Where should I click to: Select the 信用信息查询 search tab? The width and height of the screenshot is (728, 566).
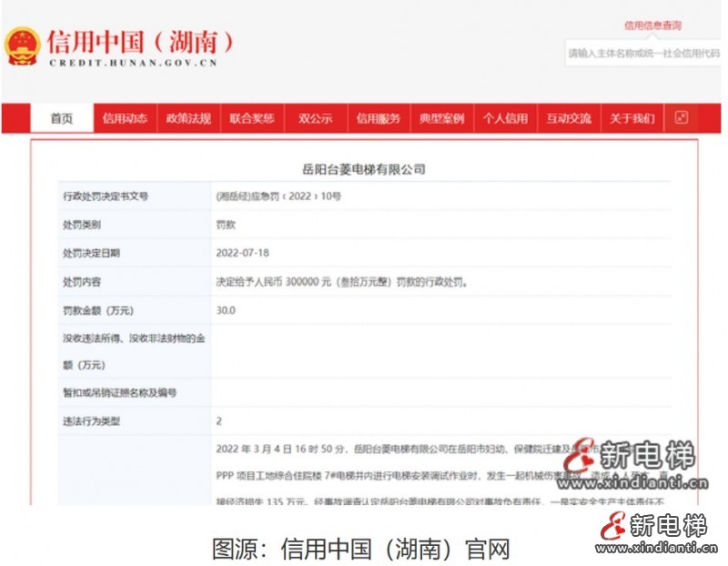point(652,25)
